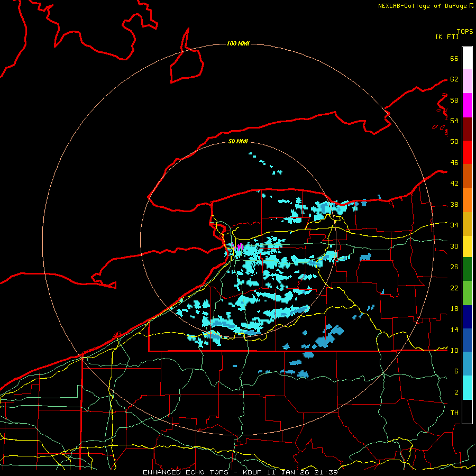Click the 58 legend value

coord(454,100)
